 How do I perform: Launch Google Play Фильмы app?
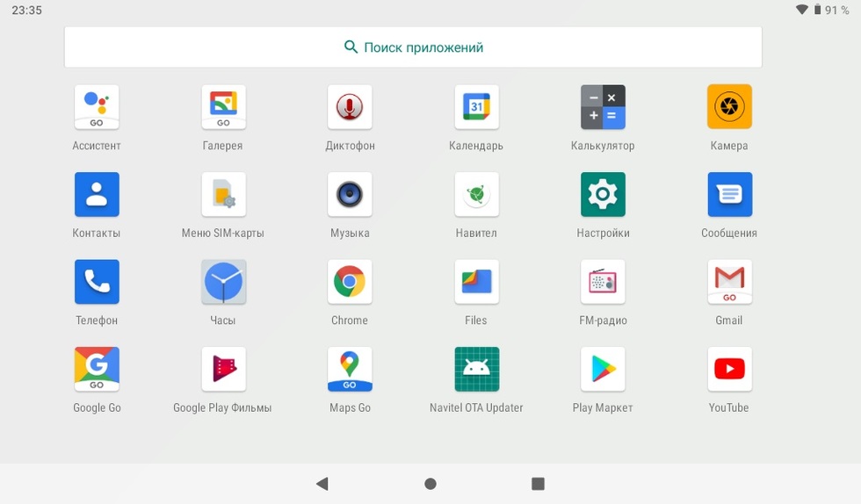[x=223, y=369]
